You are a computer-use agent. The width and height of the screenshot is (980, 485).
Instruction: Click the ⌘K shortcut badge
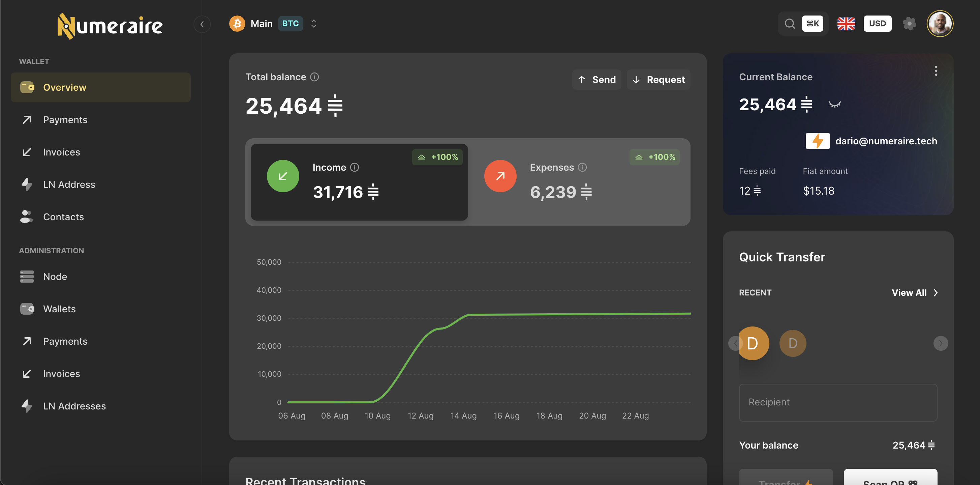(x=813, y=24)
